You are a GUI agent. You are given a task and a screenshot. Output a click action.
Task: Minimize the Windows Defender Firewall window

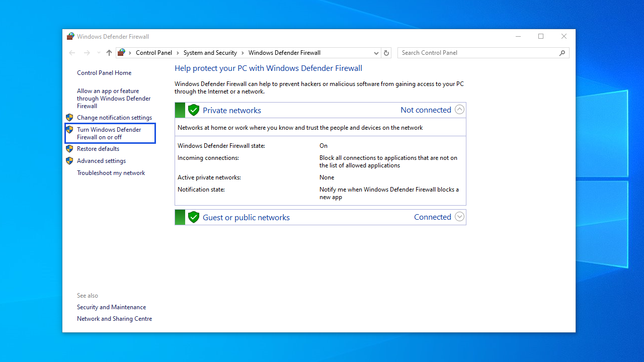coord(518,36)
